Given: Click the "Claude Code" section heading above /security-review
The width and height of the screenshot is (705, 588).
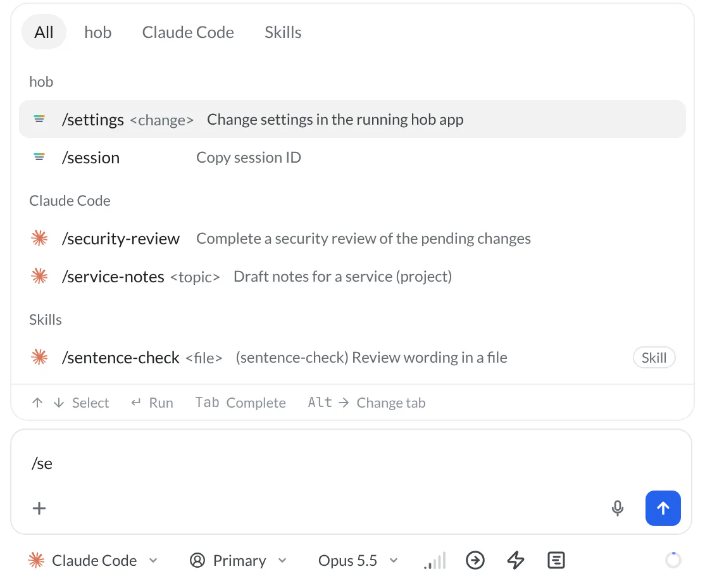Looking at the screenshot, I should coord(70,201).
